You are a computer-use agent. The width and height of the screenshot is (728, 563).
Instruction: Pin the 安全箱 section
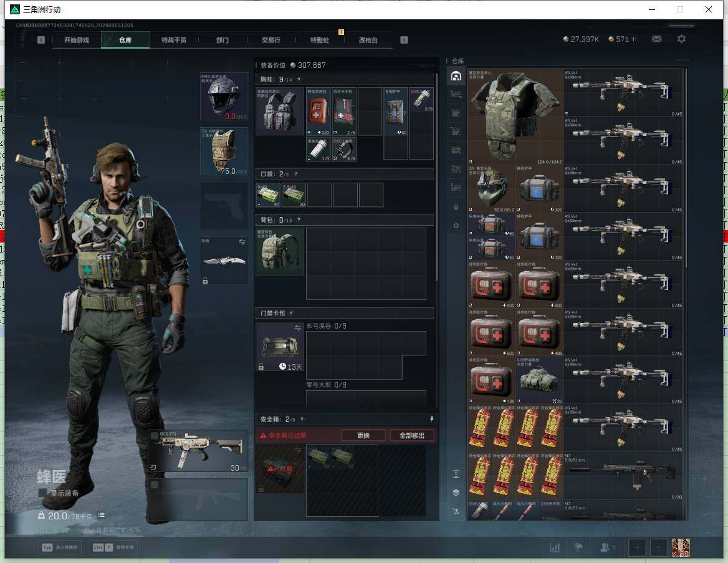click(431, 419)
